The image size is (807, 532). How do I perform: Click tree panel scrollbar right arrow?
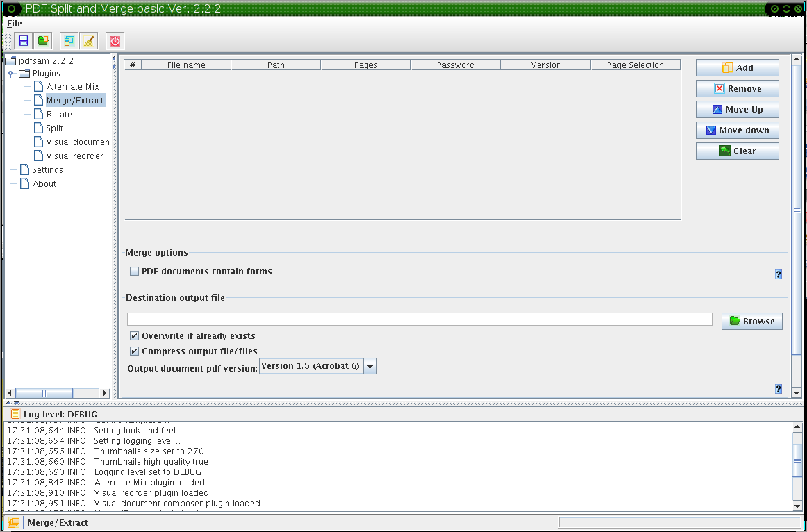pyautogui.click(x=105, y=393)
